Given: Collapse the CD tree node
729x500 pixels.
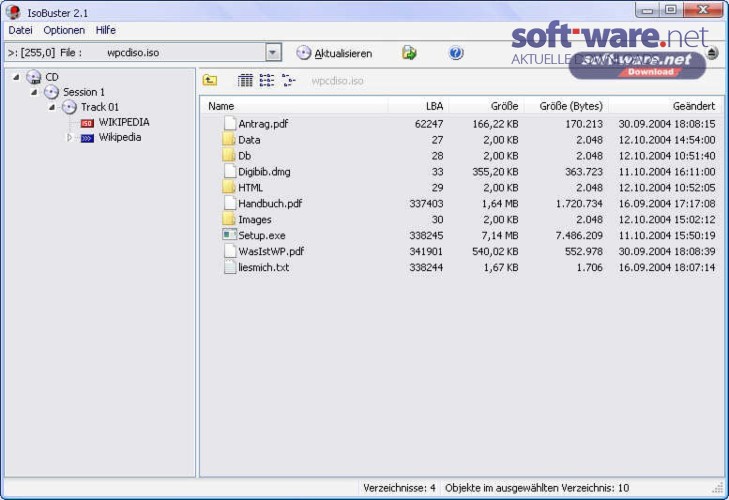Looking at the screenshot, I should 16,77.
